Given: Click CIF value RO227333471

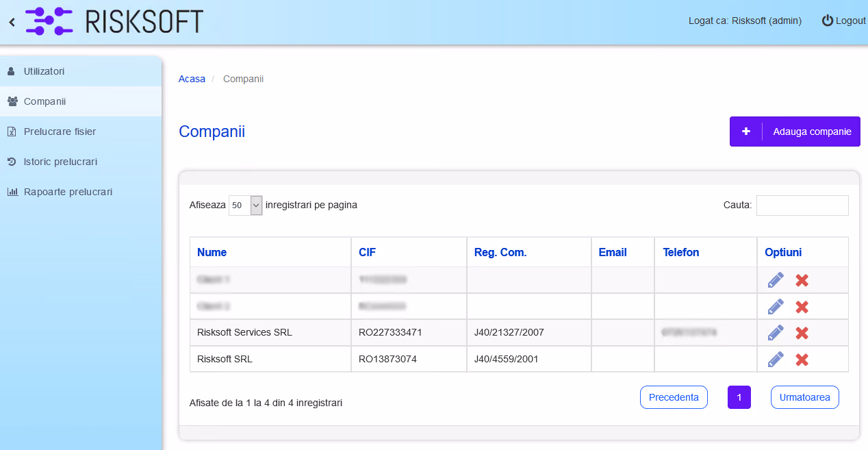Looking at the screenshot, I should [x=390, y=333].
